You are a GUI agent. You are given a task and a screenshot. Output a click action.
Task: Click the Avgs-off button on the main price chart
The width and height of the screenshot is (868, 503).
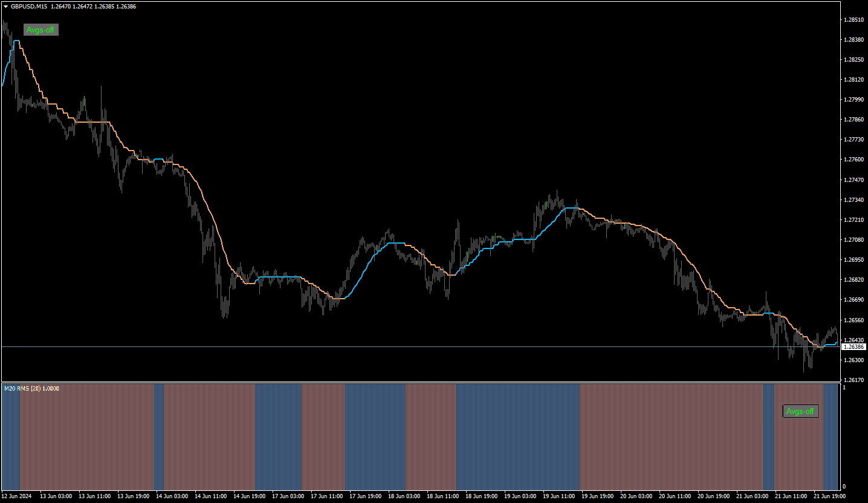pos(41,30)
